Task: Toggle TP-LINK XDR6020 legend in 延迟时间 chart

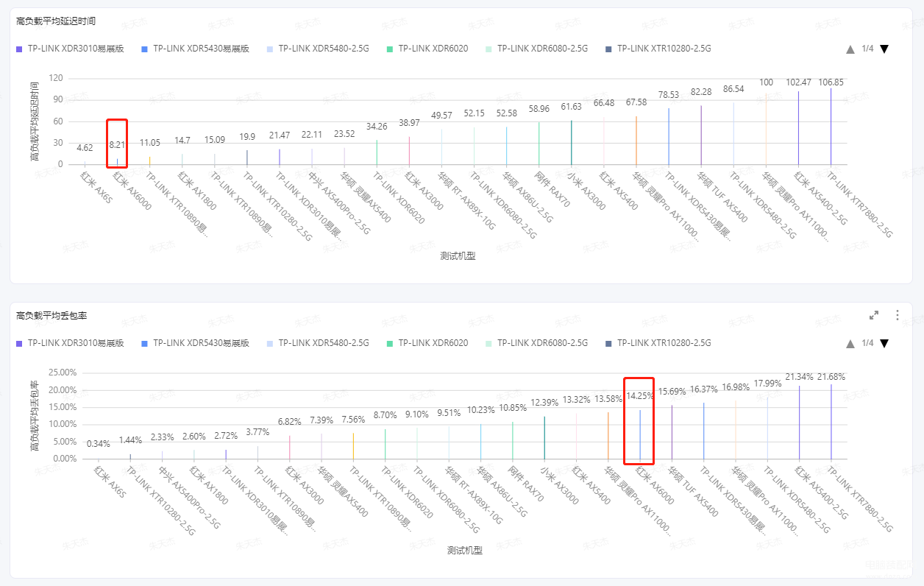Action: click(x=427, y=49)
